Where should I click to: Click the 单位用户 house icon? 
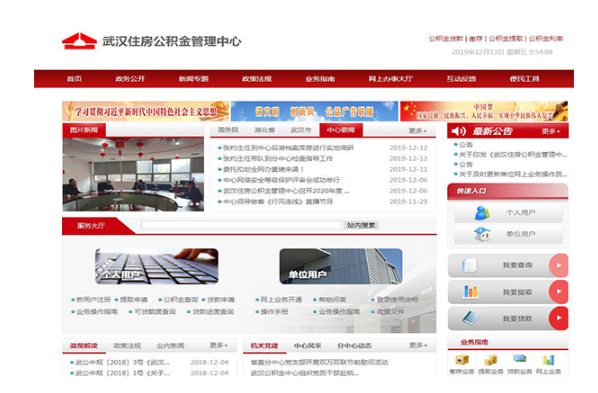(x=482, y=234)
